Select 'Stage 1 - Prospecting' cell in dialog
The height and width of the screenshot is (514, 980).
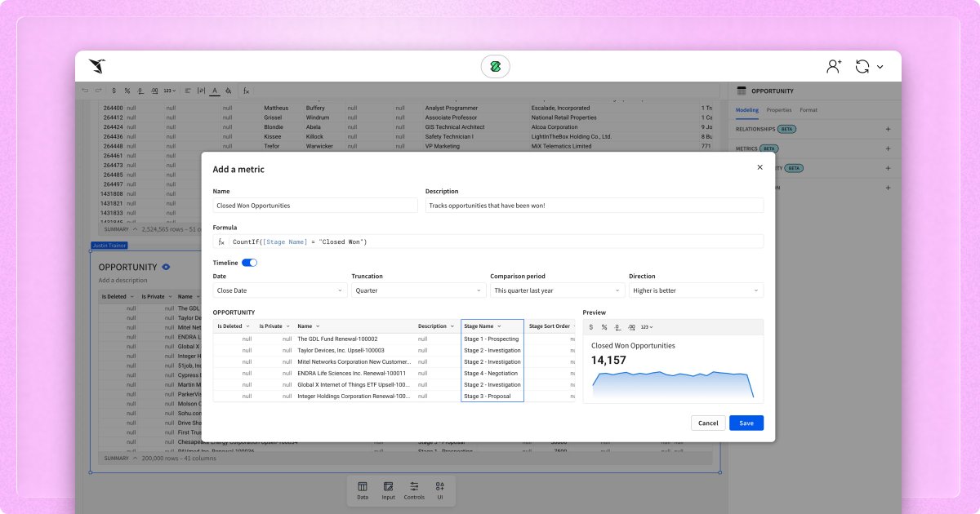click(x=492, y=339)
